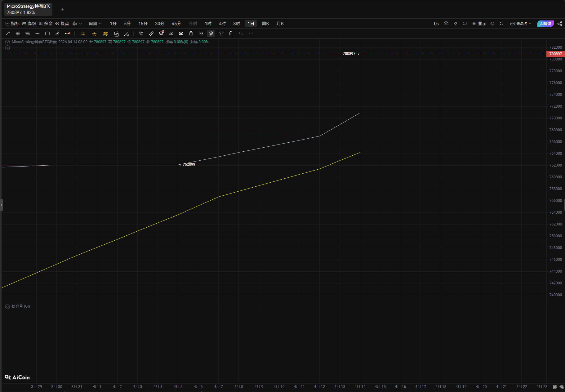Select the rectangle drawing tool

[47, 33]
